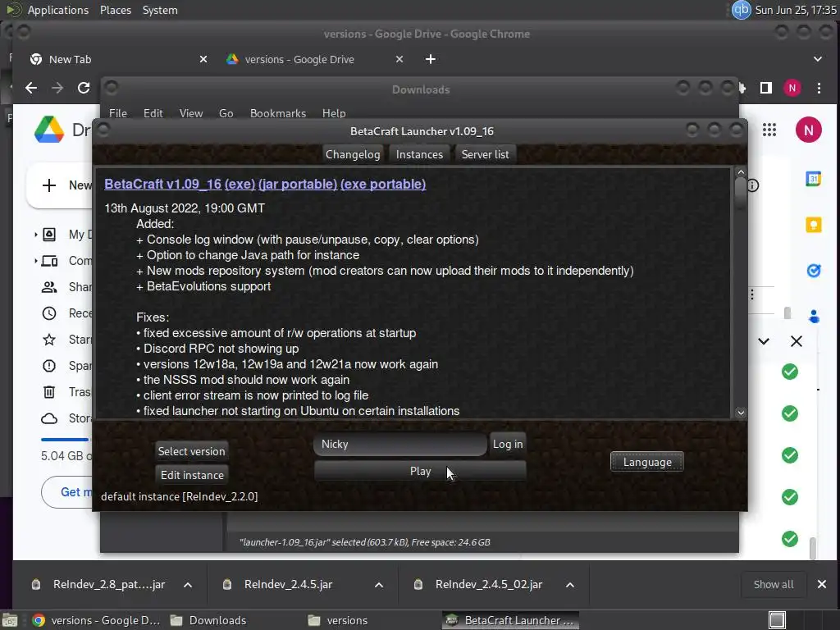Open BetaCraft v1.09_16 download link
This screenshot has height=630, width=840.
tap(163, 185)
